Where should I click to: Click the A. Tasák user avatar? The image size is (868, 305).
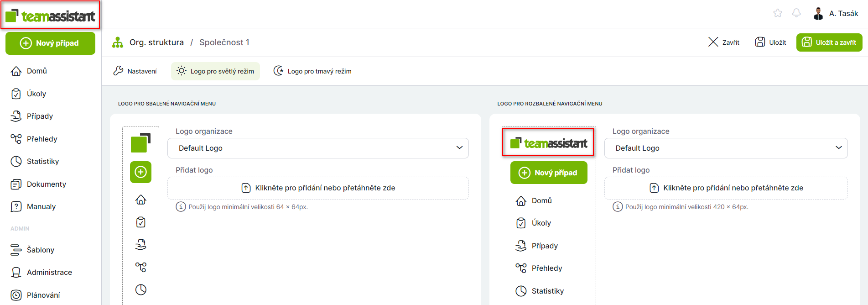[818, 14]
